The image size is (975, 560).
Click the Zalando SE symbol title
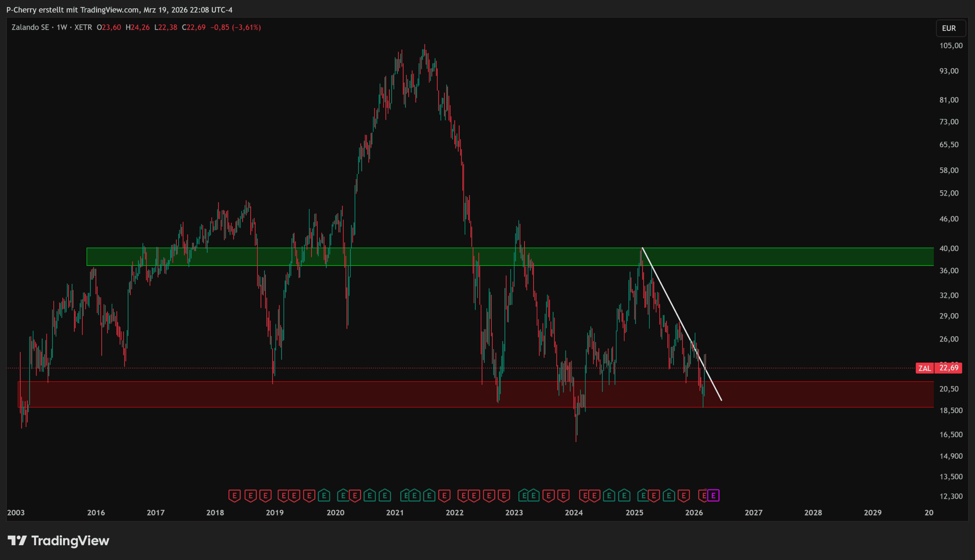point(30,27)
